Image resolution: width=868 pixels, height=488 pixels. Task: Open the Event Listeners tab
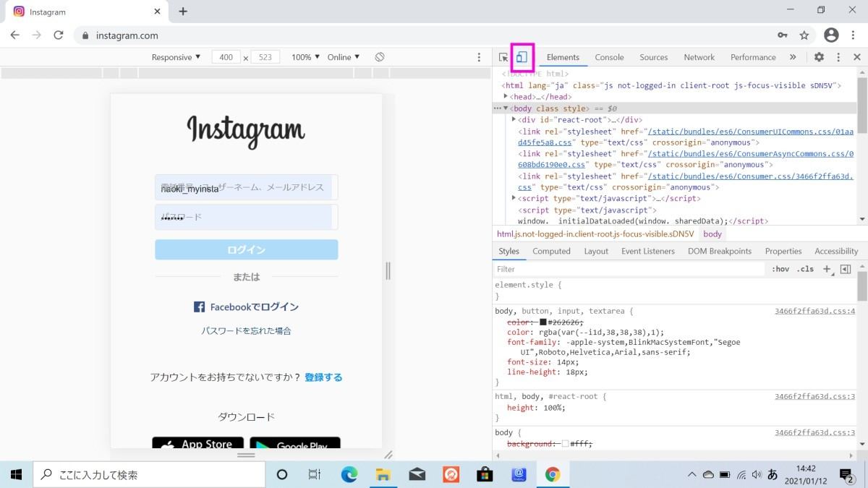(648, 251)
